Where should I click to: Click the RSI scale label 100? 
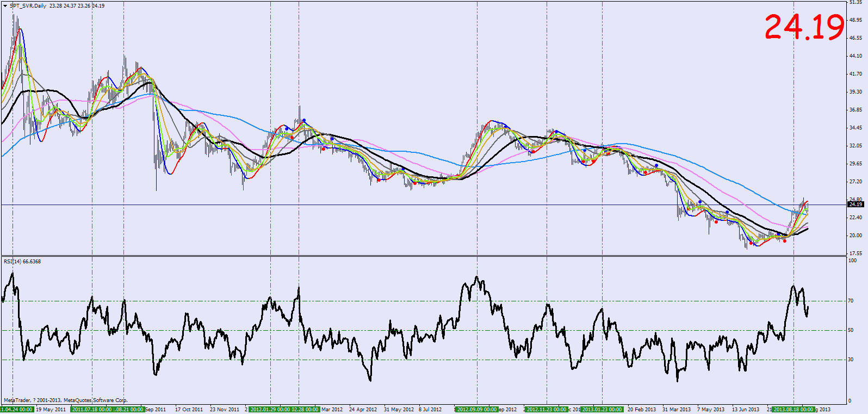(853, 261)
